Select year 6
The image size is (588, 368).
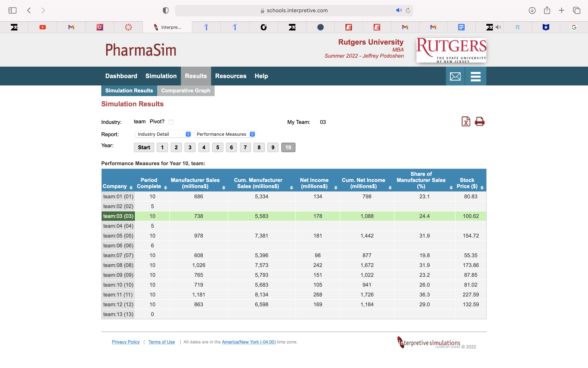pos(232,147)
